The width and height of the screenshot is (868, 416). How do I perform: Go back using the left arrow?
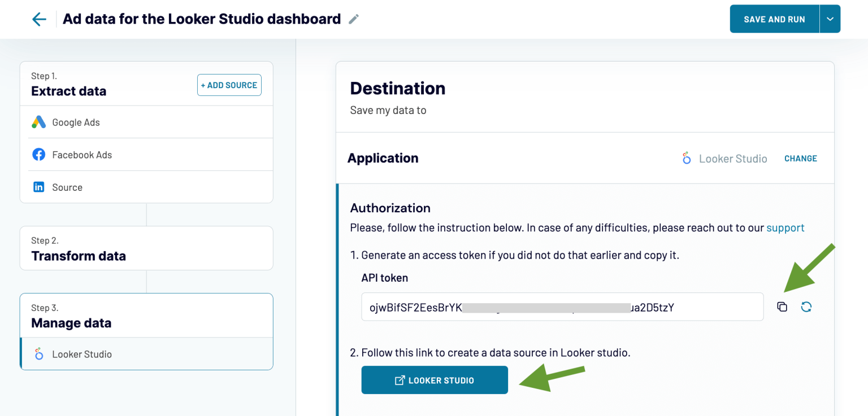(38, 19)
